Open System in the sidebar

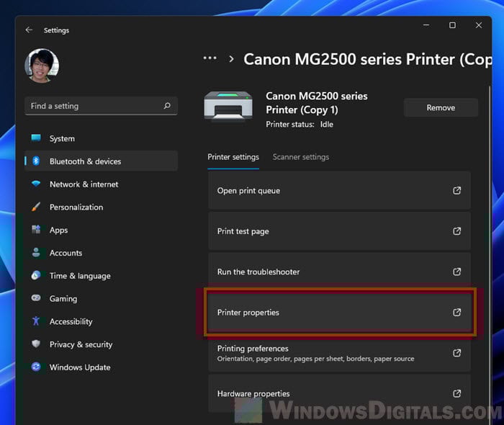101,138
